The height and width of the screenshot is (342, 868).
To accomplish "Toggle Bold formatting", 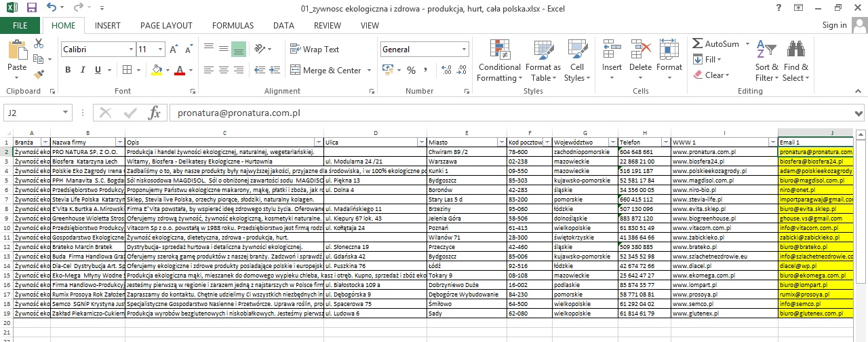I will pyautogui.click(x=68, y=70).
